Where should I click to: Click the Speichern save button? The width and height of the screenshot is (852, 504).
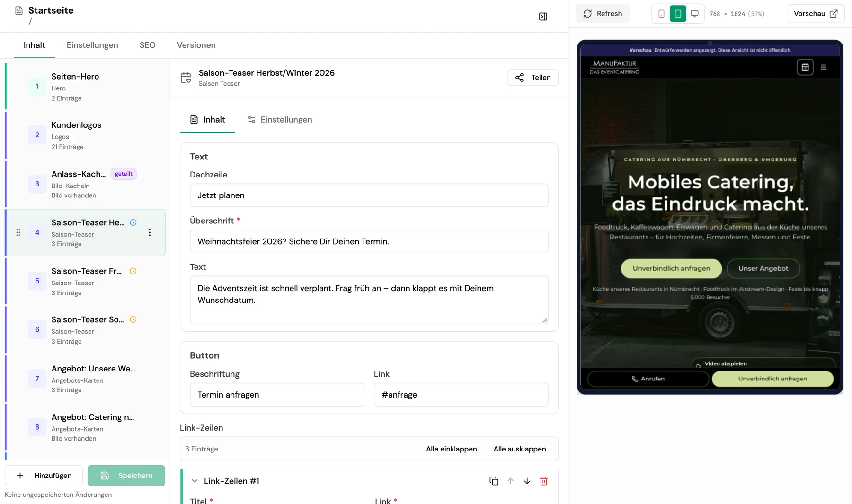click(126, 476)
